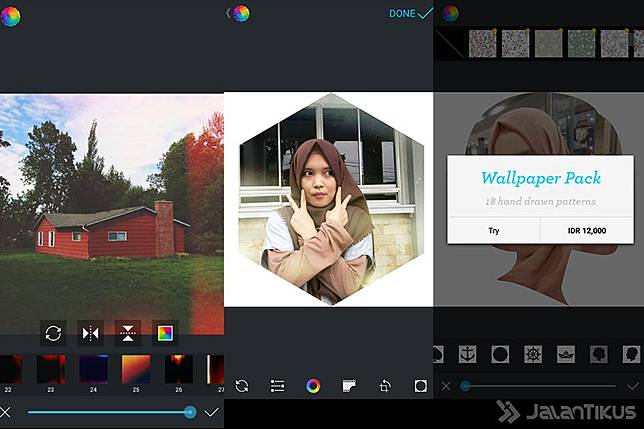Click the Try button in Wallpaper Pack
The image size is (644, 429).
point(493,230)
